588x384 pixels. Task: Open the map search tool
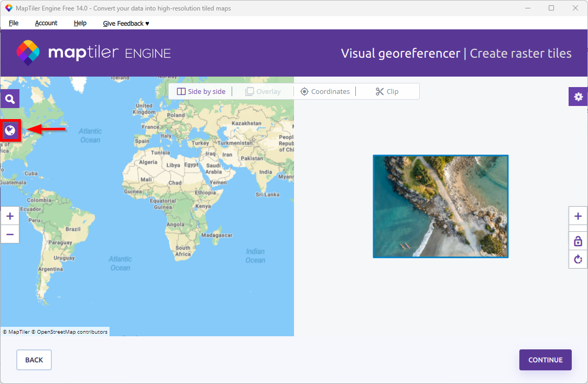[x=10, y=99]
